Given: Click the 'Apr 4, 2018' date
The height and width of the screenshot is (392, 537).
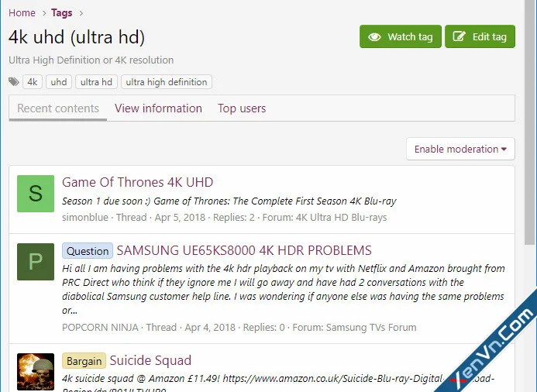Looking at the screenshot, I should pyautogui.click(x=210, y=327).
